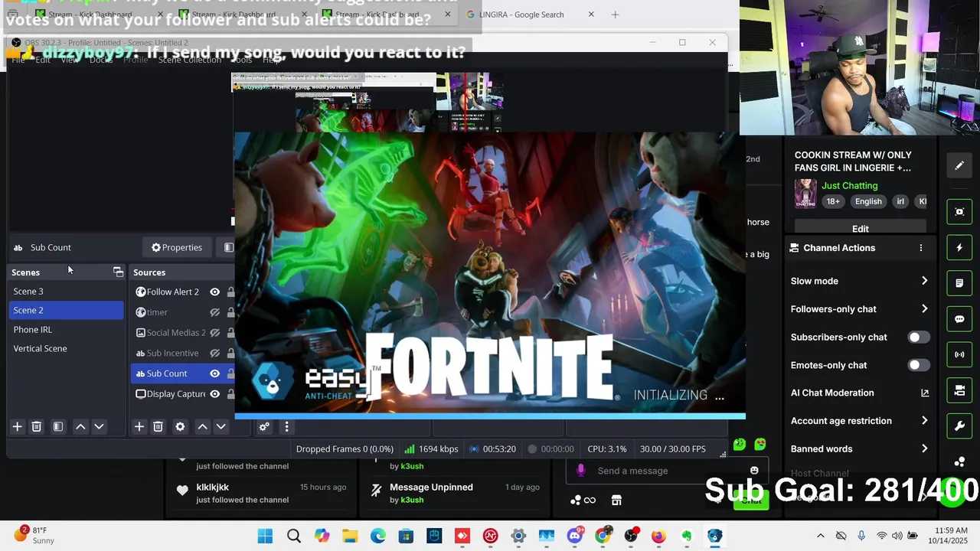Open Channel Actions three-dot menu
The image size is (980, 551).
tap(921, 248)
